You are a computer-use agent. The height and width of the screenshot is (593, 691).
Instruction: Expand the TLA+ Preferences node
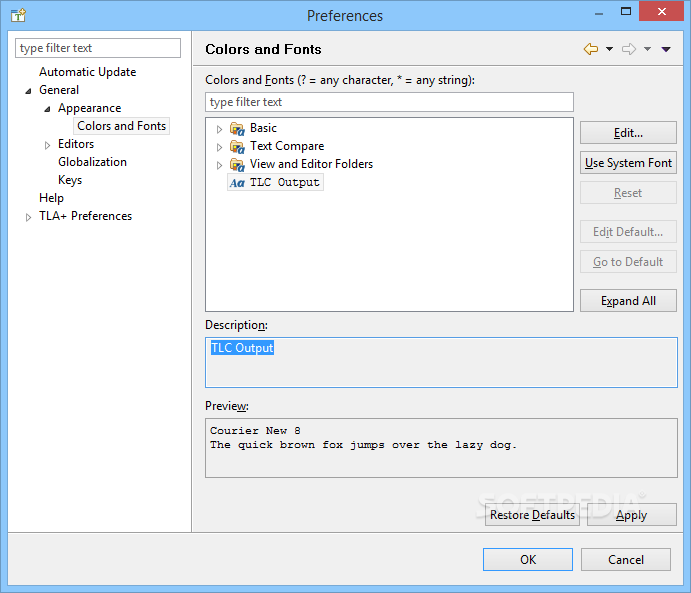coord(28,217)
